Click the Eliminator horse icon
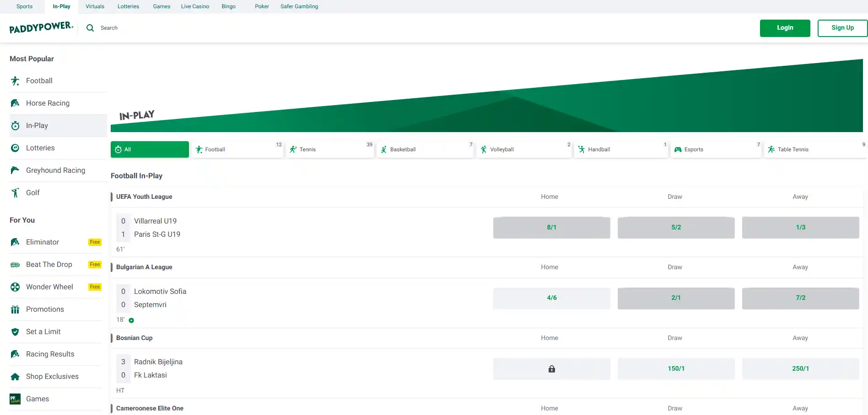 [x=15, y=242]
